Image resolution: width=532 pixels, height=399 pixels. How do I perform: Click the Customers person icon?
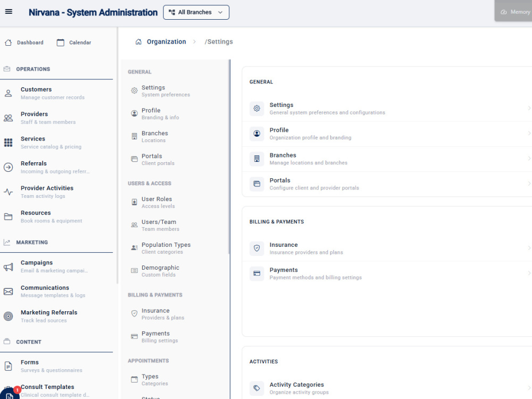(8, 93)
